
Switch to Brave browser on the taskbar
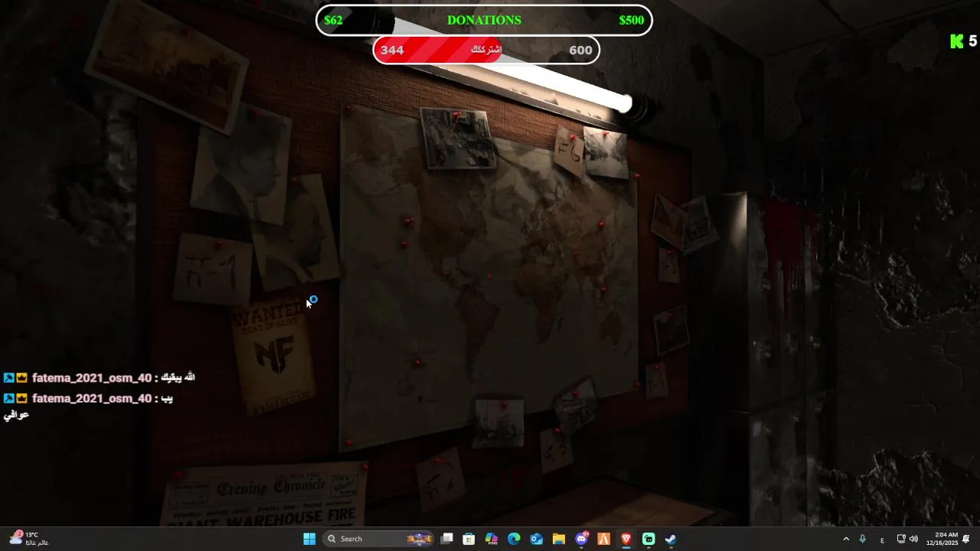click(x=626, y=539)
